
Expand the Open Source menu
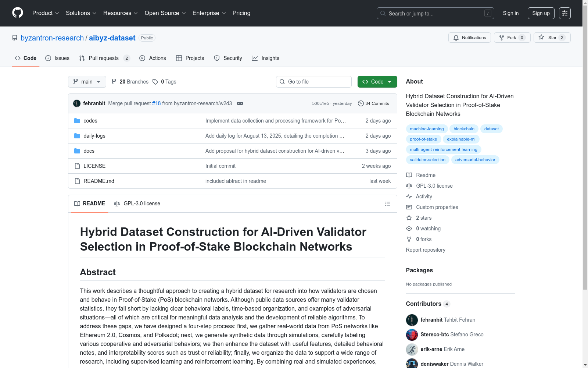pos(165,13)
